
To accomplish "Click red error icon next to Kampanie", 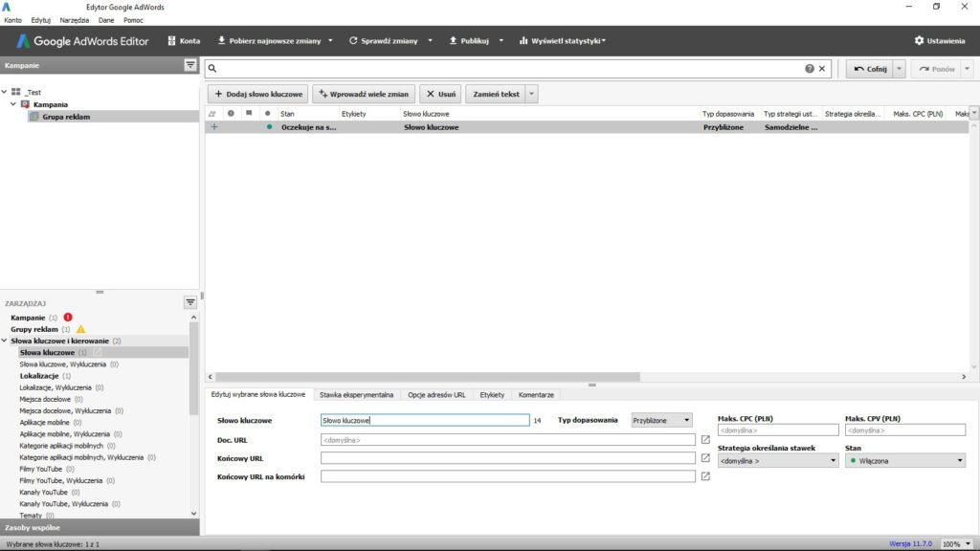I will coord(68,318).
